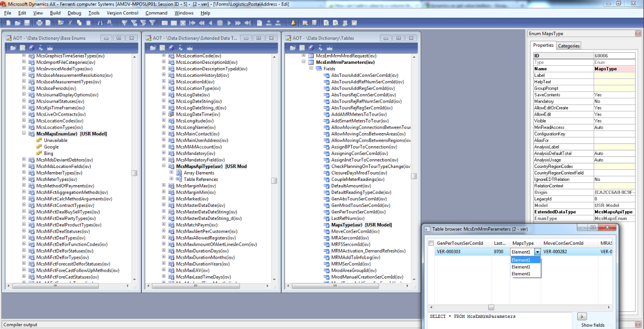
Task: Expand Table References under McsMapsApiType
Action: (x=171, y=179)
